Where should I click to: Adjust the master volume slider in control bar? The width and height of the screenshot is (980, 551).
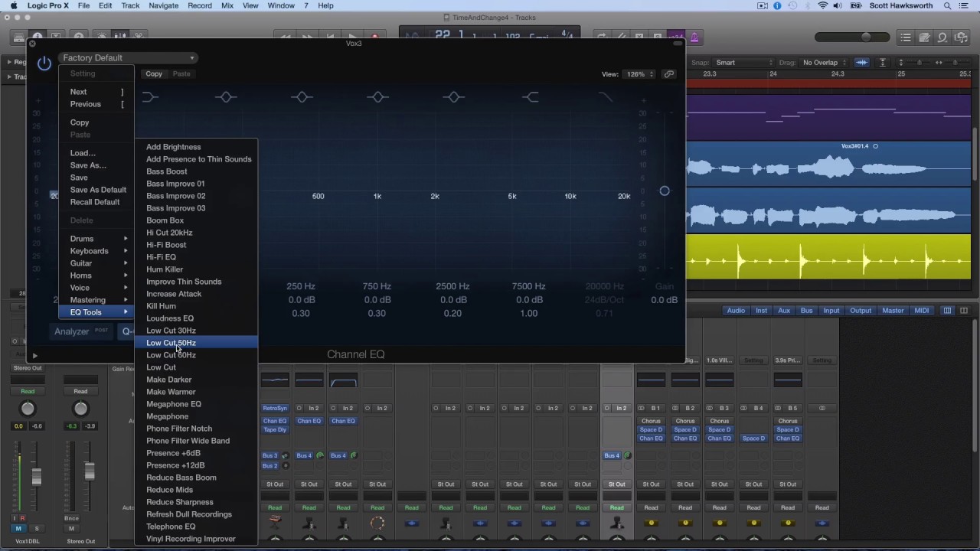coord(866,37)
